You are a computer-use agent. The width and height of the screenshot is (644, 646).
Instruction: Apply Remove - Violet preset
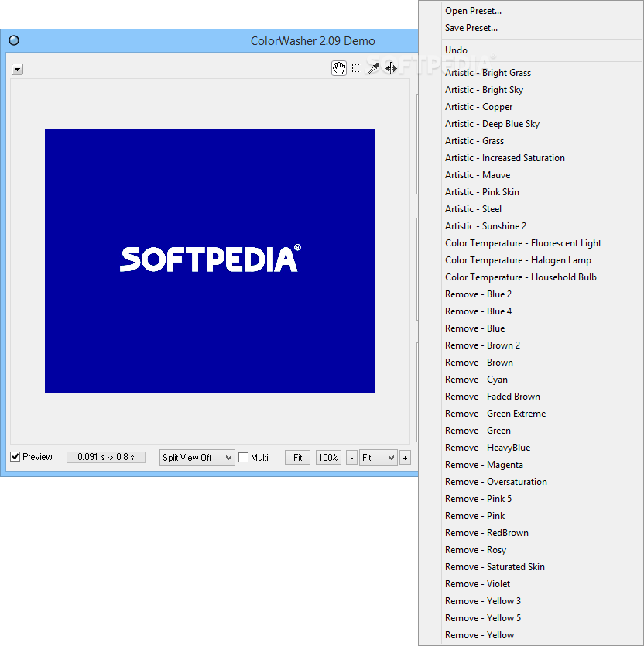tap(530, 584)
